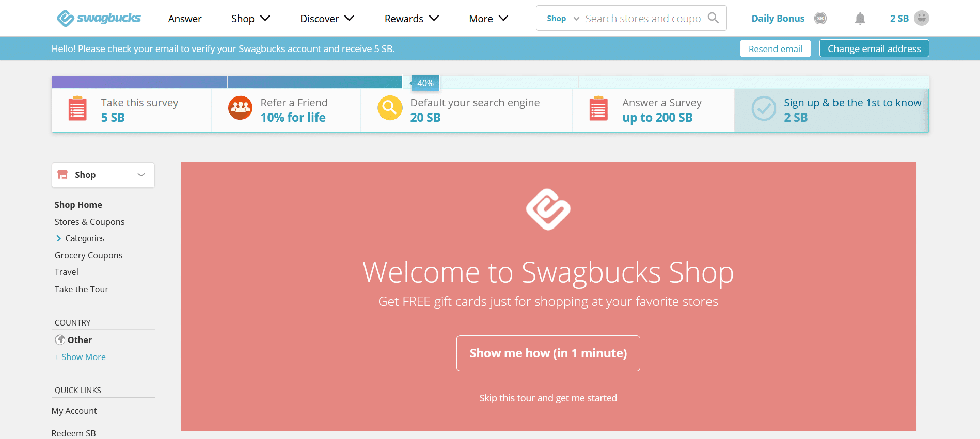Viewport: 980px width, 439px height.
Task: Open Travel section
Action: pos(67,272)
